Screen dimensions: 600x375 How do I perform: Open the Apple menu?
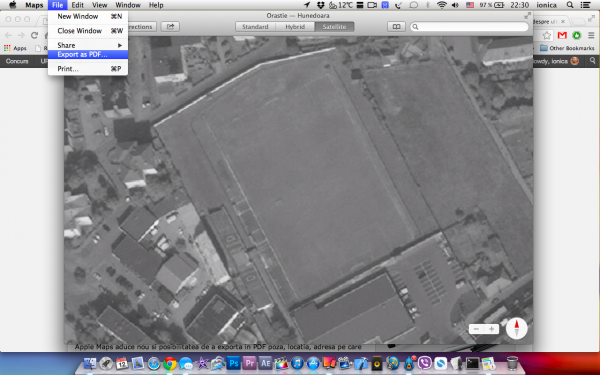point(13,5)
